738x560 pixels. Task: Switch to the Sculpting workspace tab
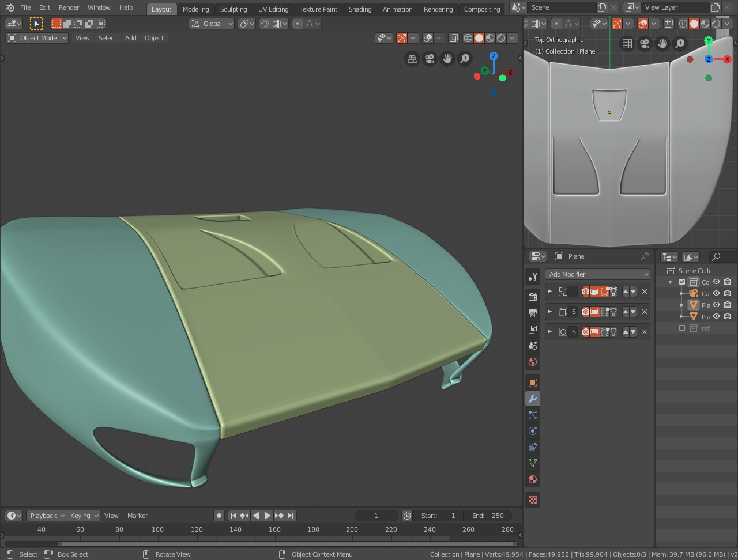pyautogui.click(x=234, y=9)
